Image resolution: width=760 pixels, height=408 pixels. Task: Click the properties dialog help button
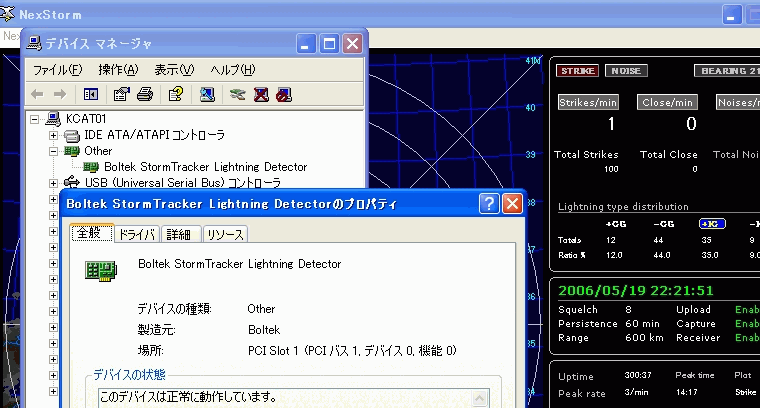click(x=489, y=203)
